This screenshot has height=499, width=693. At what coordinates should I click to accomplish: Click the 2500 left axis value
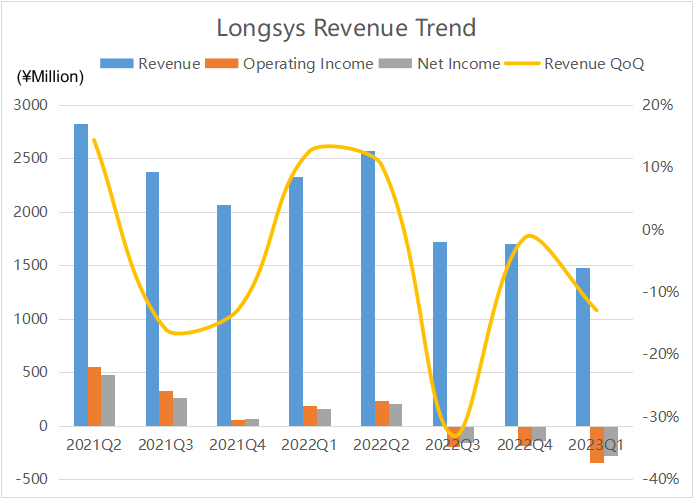30,158
